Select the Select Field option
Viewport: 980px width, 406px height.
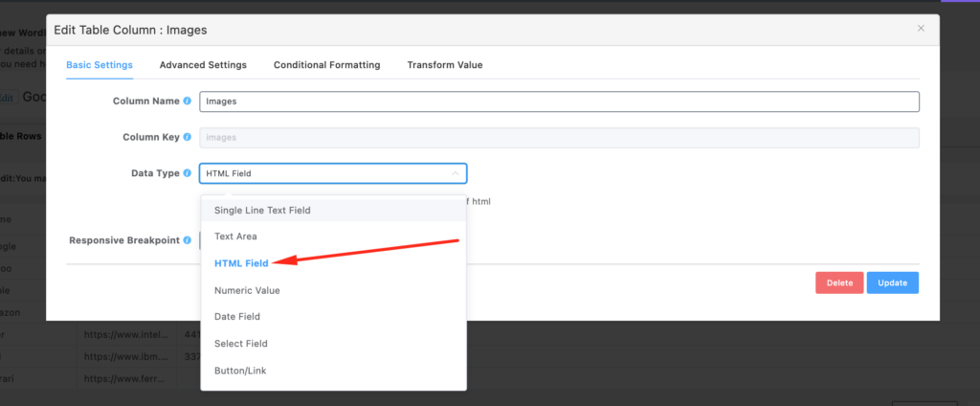241,343
